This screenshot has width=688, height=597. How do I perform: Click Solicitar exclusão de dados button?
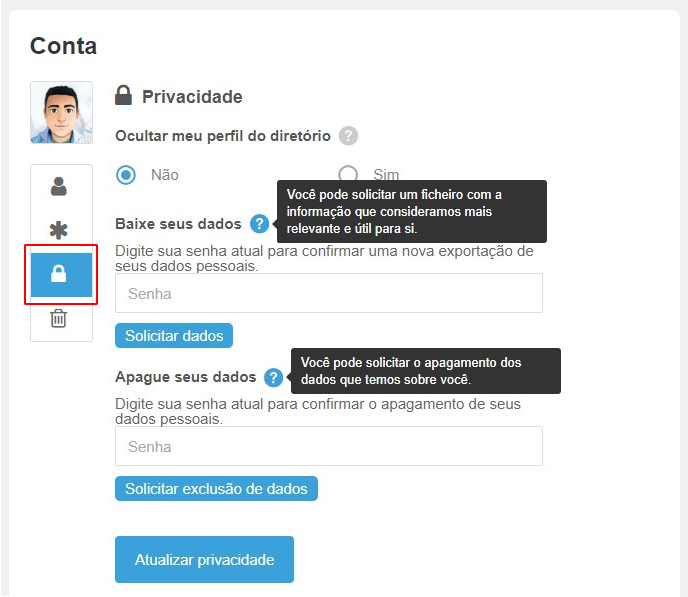click(216, 489)
